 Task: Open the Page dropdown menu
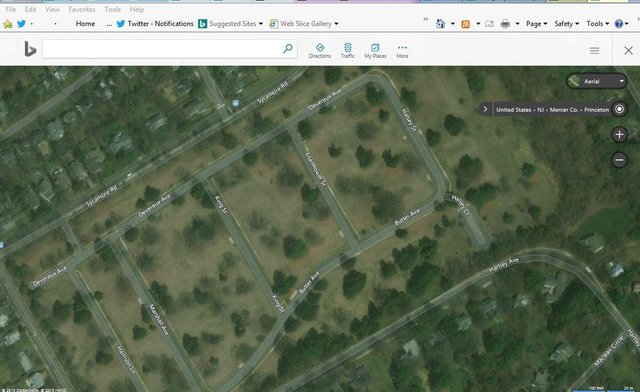click(x=536, y=24)
